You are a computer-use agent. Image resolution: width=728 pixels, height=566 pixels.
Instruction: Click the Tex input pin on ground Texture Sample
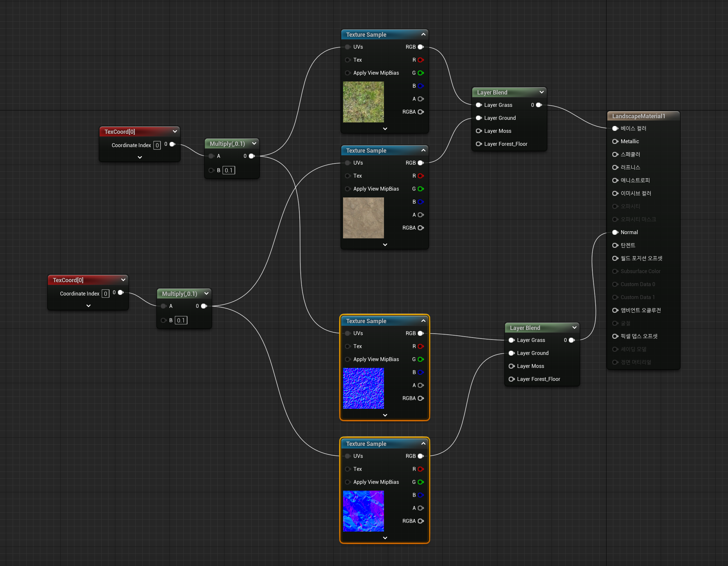[x=348, y=176]
